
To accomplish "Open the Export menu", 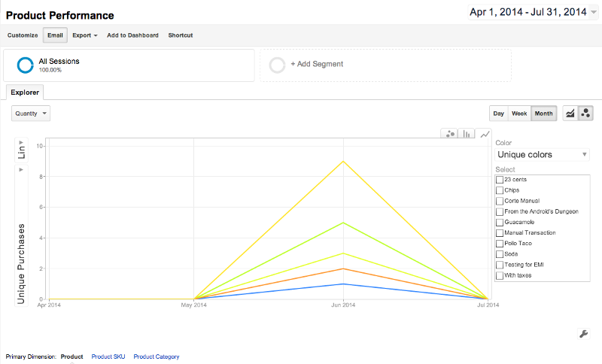I will [x=85, y=35].
